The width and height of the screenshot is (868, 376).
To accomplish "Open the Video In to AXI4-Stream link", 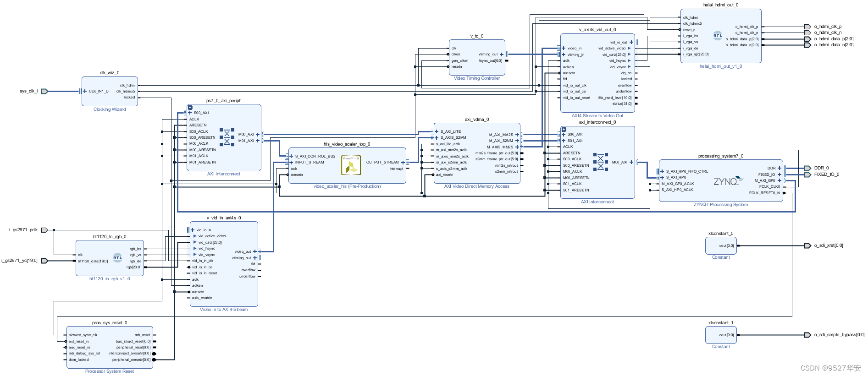I will click(x=224, y=310).
